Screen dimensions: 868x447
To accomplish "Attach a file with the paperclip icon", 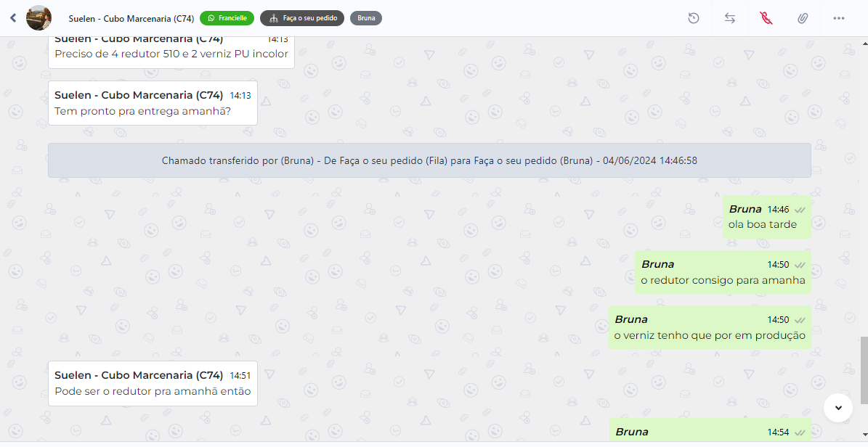I will pos(802,18).
